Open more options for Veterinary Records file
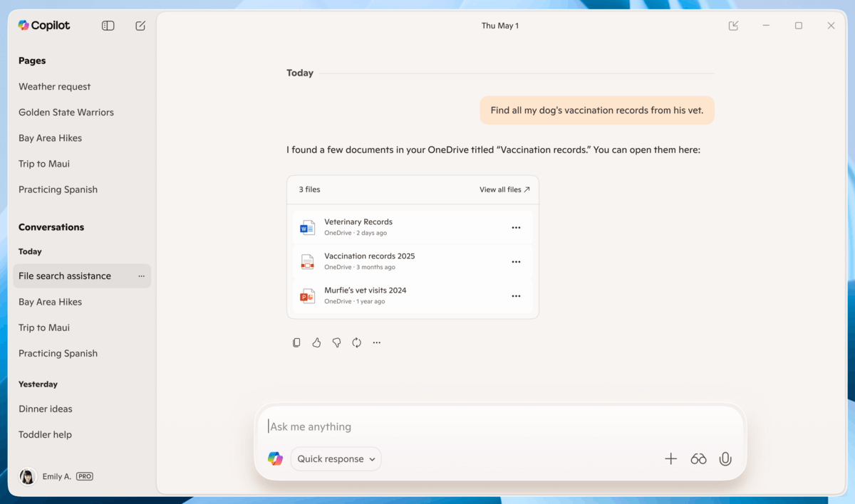 coord(516,228)
